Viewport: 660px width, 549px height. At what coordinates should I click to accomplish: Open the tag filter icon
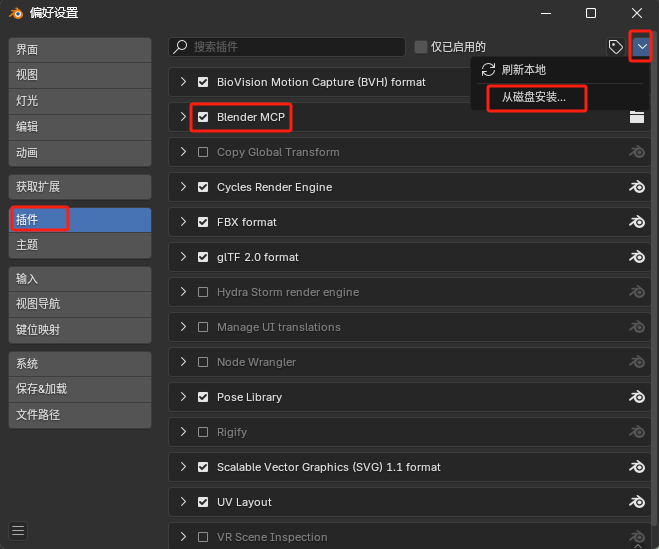coord(615,47)
